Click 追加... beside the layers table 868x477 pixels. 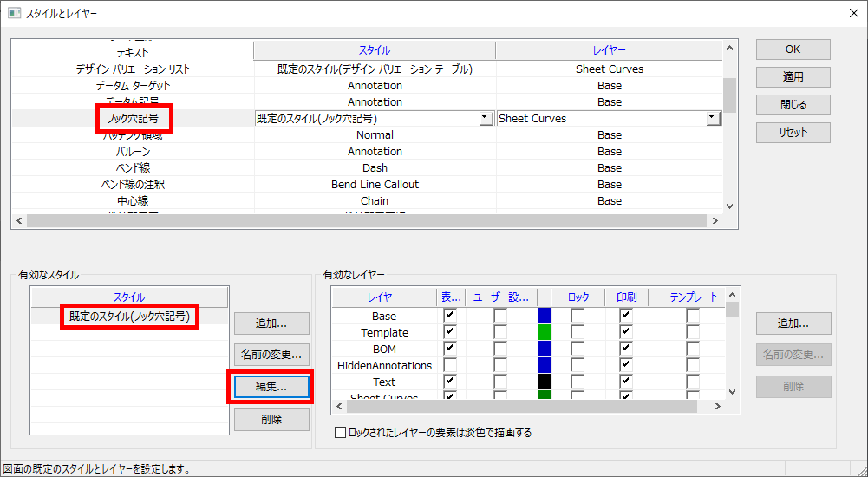coord(793,323)
